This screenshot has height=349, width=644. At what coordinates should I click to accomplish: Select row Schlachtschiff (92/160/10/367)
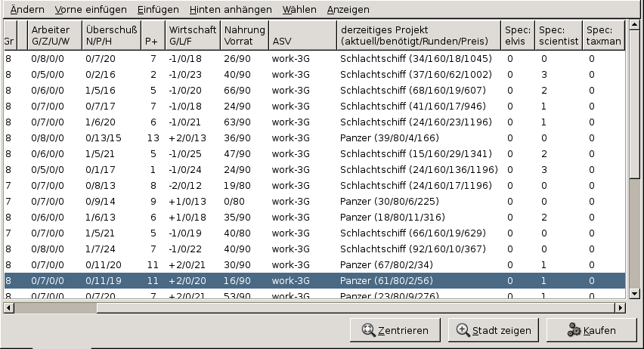[x=314, y=249]
